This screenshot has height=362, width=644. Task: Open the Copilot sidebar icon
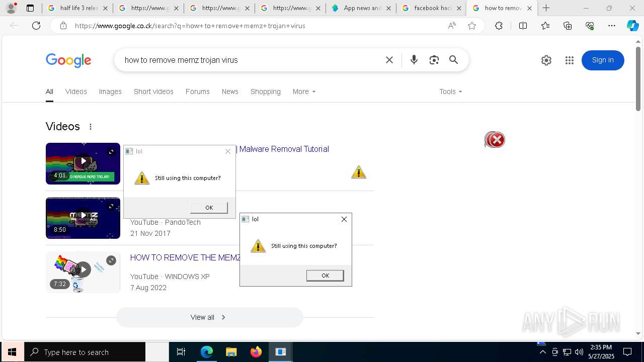[632, 26]
